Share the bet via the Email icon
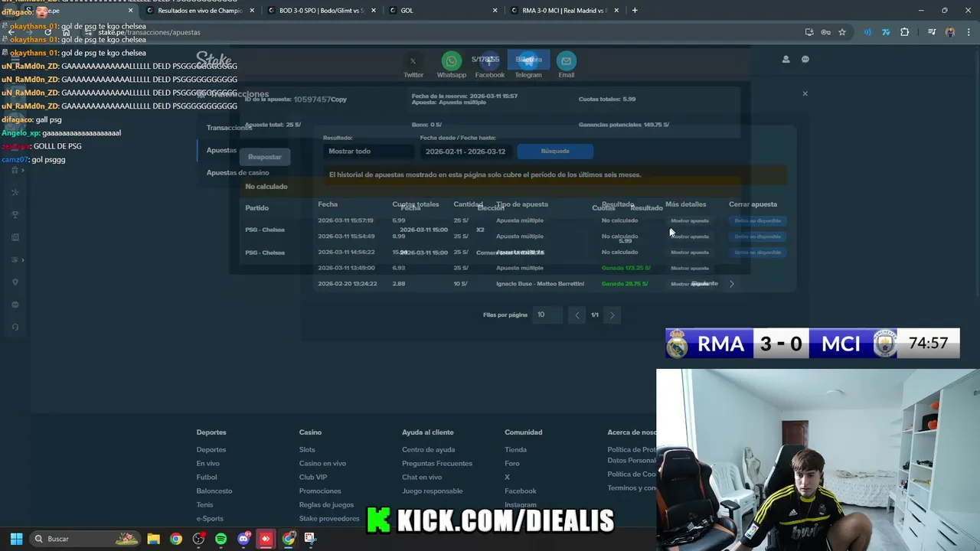The image size is (980, 551). (566, 60)
